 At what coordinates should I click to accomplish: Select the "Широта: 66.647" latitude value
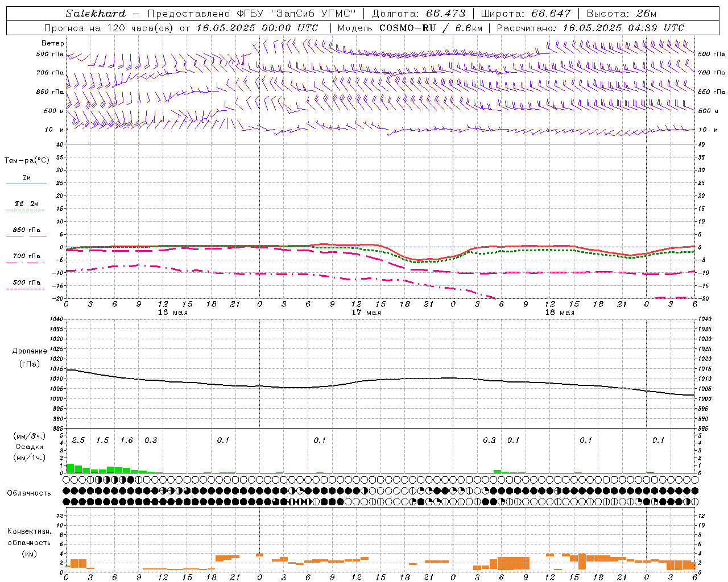[x=526, y=14]
